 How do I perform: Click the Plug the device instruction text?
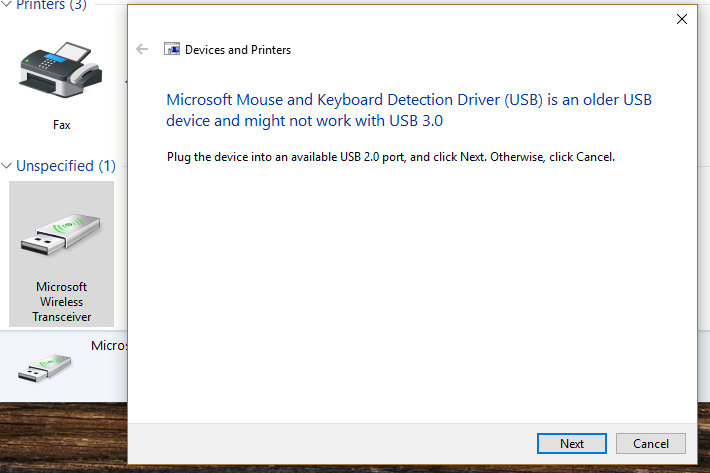(391, 157)
